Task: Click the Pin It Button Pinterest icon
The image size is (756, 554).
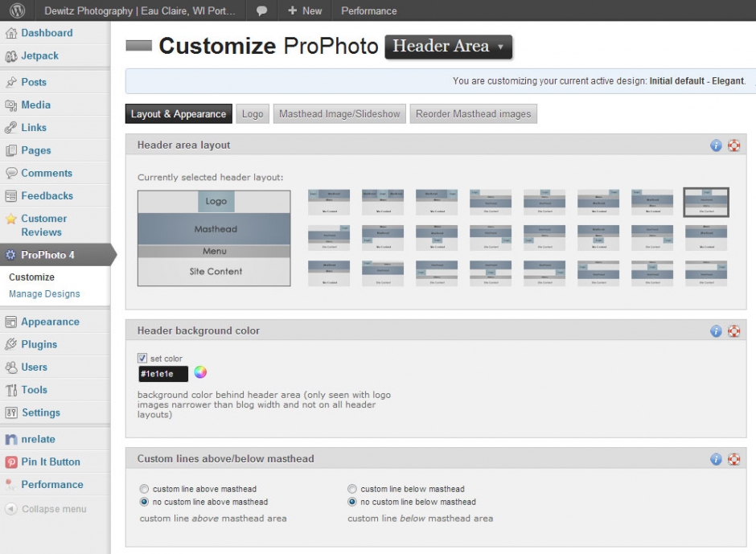Action: click(x=11, y=462)
